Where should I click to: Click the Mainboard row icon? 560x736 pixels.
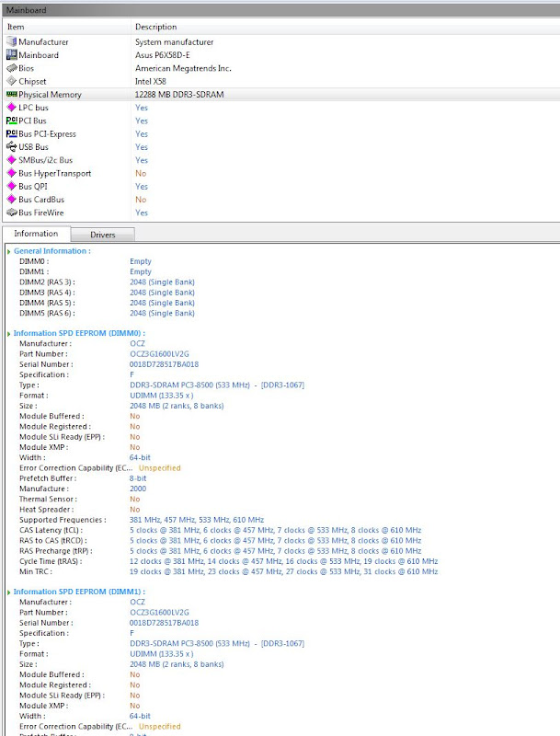(x=12, y=55)
